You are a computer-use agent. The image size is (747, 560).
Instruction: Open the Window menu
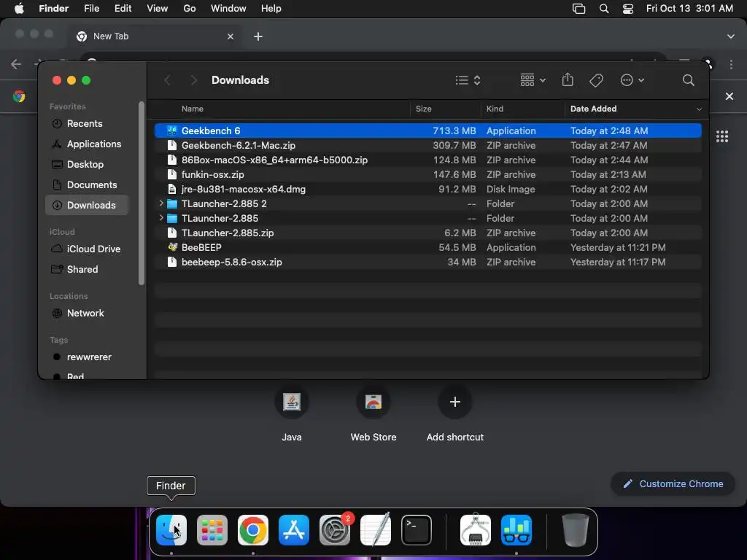point(228,9)
